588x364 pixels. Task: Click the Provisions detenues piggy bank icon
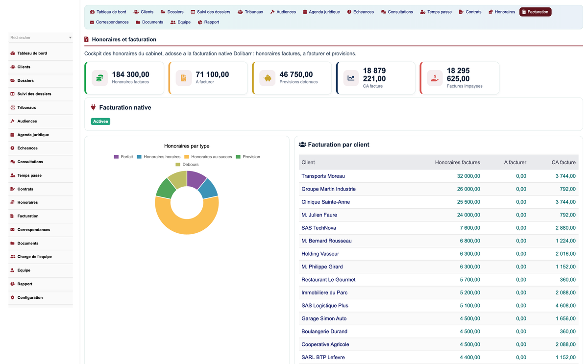point(268,78)
